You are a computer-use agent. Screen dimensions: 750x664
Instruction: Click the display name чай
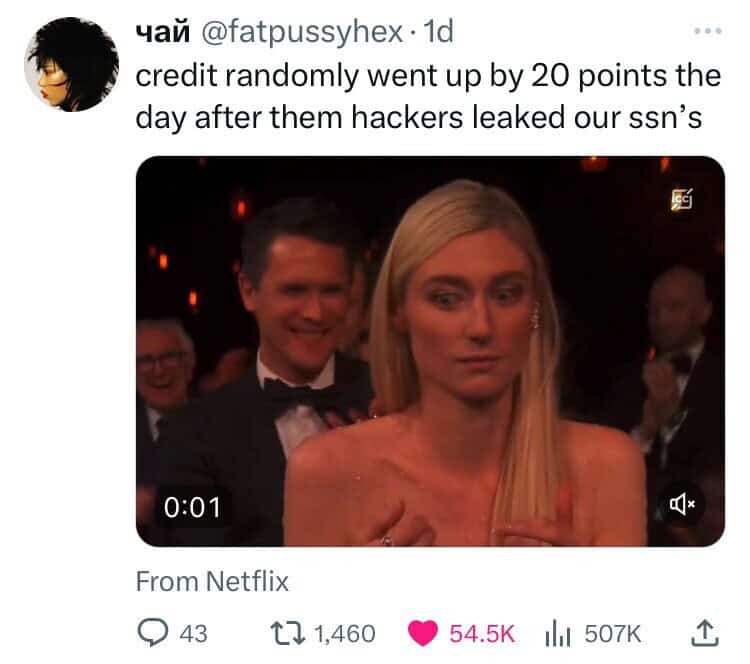tap(163, 33)
